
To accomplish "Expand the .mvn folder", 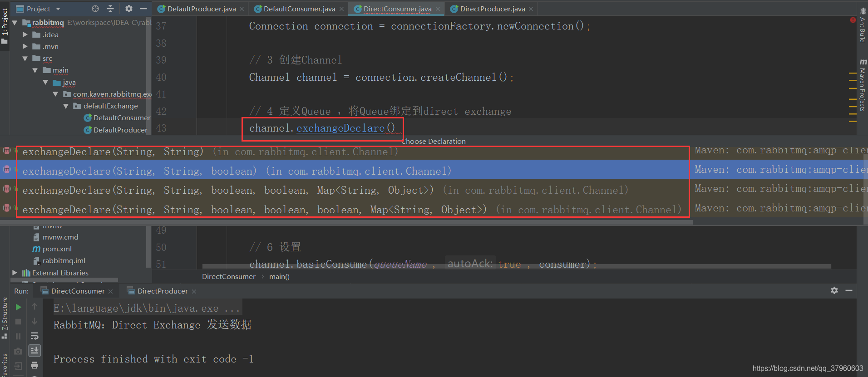I will [25, 46].
